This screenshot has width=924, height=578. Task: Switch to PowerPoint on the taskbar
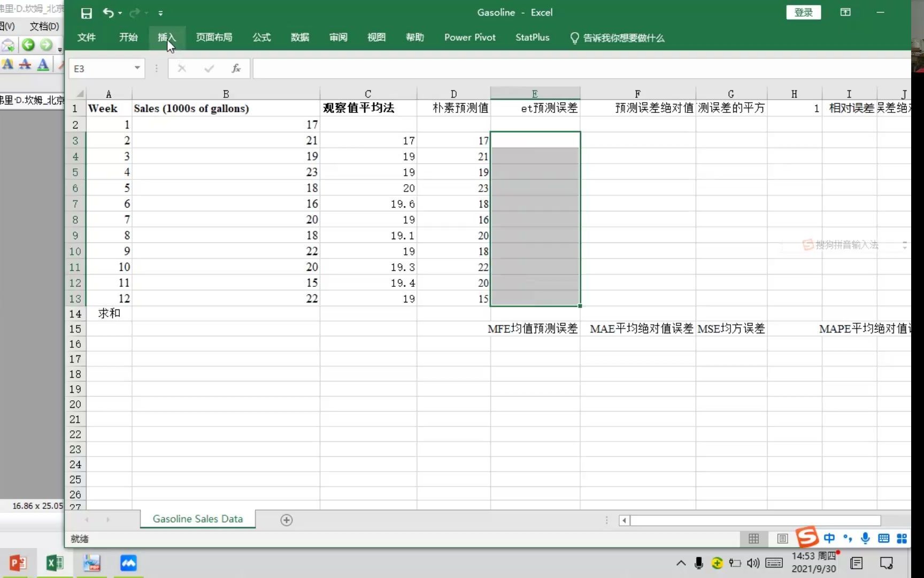(18, 562)
